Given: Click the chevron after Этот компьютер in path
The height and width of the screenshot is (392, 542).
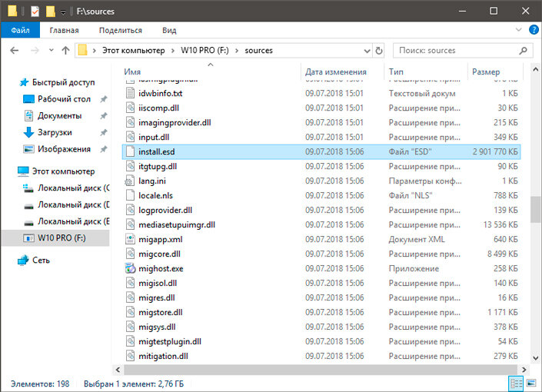Looking at the screenshot, I should (173, 51).
